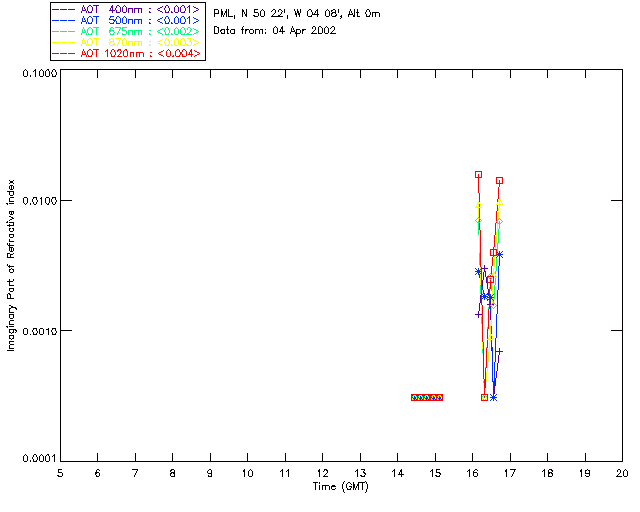This screenshot has height=512, width=640.
Task: Click the AOT 675nm legend entry
Action: coord(126,31)
